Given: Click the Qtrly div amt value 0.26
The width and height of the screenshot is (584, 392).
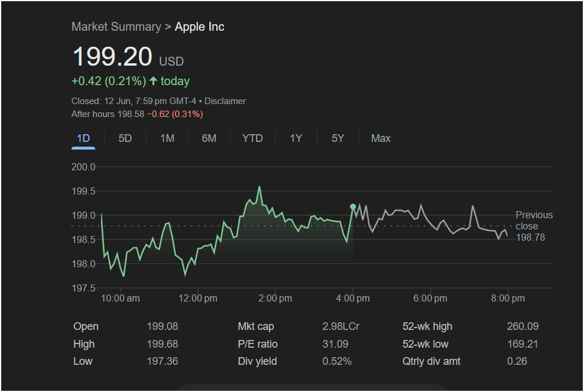Looking at the screenshot, I should (x=517, y=361).
